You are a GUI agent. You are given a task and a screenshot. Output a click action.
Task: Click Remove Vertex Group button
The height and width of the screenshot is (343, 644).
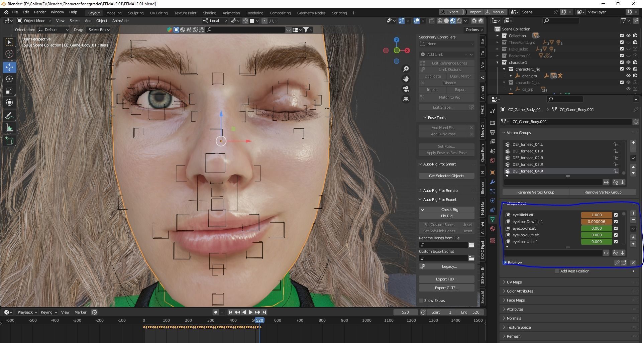click(603, 192)
